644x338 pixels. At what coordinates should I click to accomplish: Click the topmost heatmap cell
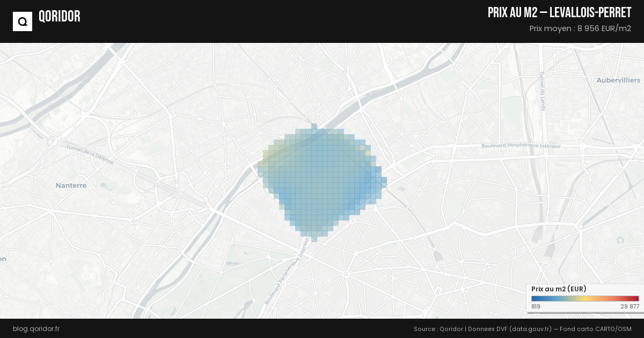(x=314, y=126)
